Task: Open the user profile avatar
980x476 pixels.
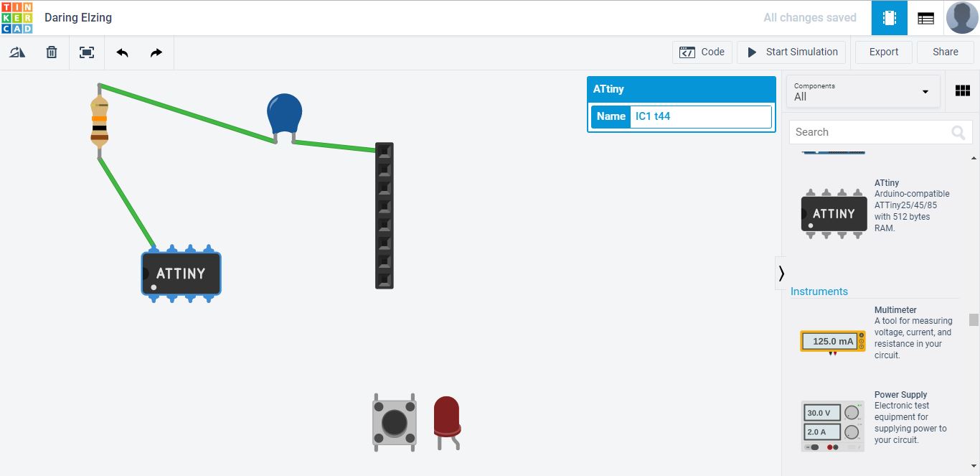Action: point(962,18)
